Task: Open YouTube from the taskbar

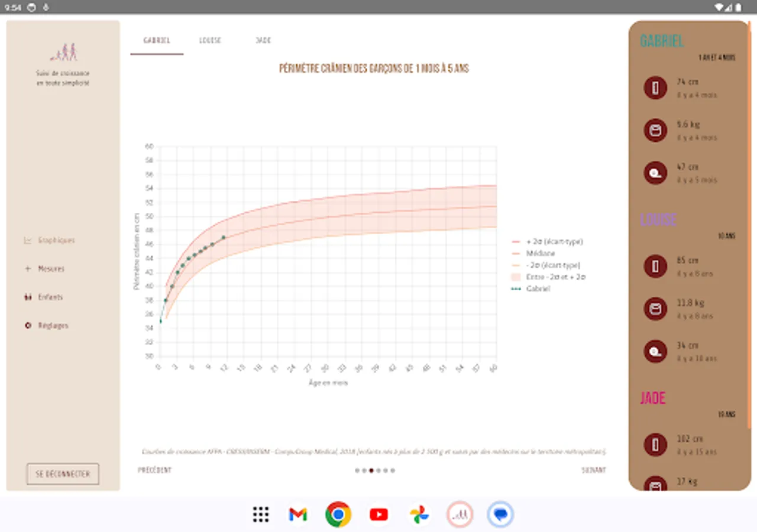Action: point(378,514)
